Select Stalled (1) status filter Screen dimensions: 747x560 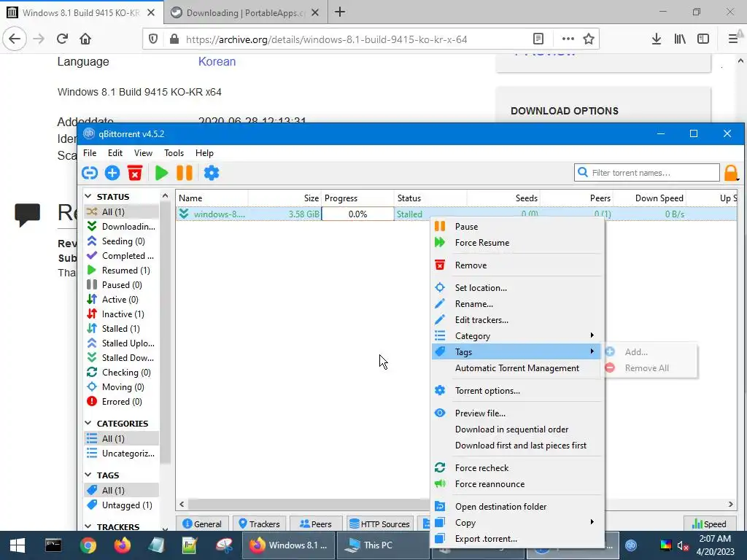pos(122,329)
